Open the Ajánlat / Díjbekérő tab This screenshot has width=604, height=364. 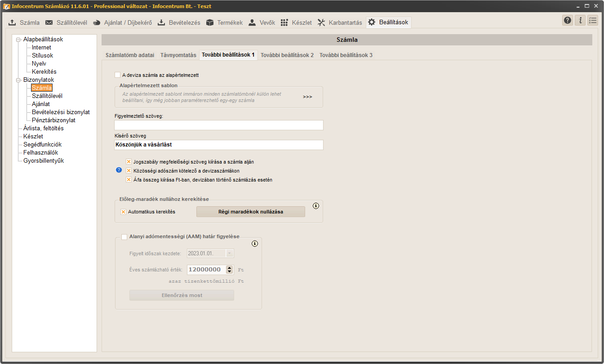[123, 22]
